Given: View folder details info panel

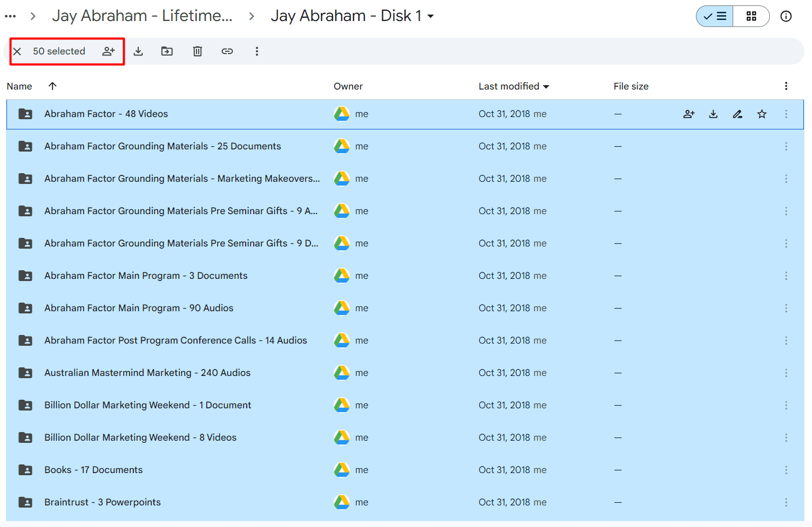Looking at the screenshot, I should tap(786, 16).
